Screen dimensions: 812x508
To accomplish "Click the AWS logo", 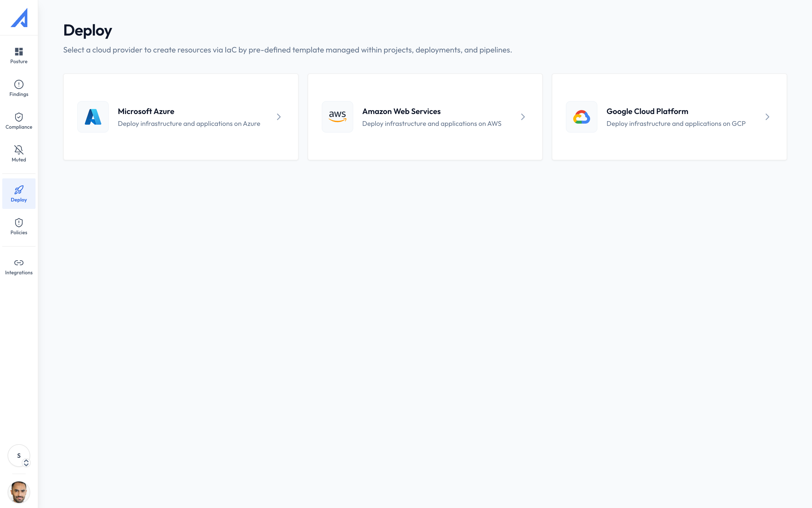I will click(x=337, y=117).
